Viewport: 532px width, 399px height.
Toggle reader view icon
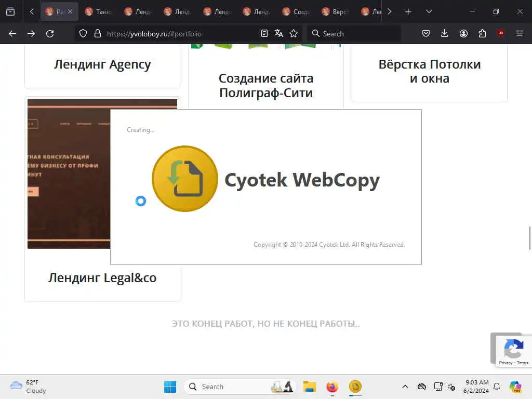tap(264, 33)
